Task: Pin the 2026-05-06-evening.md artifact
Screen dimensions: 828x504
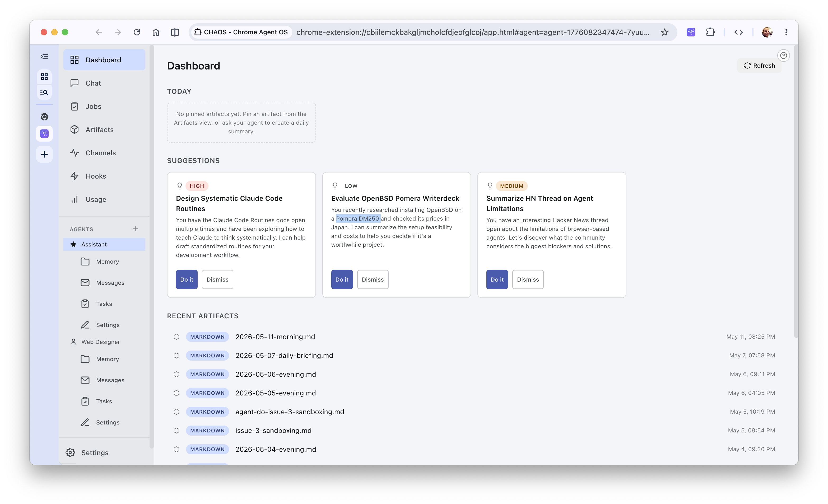Action: point(176,374)
